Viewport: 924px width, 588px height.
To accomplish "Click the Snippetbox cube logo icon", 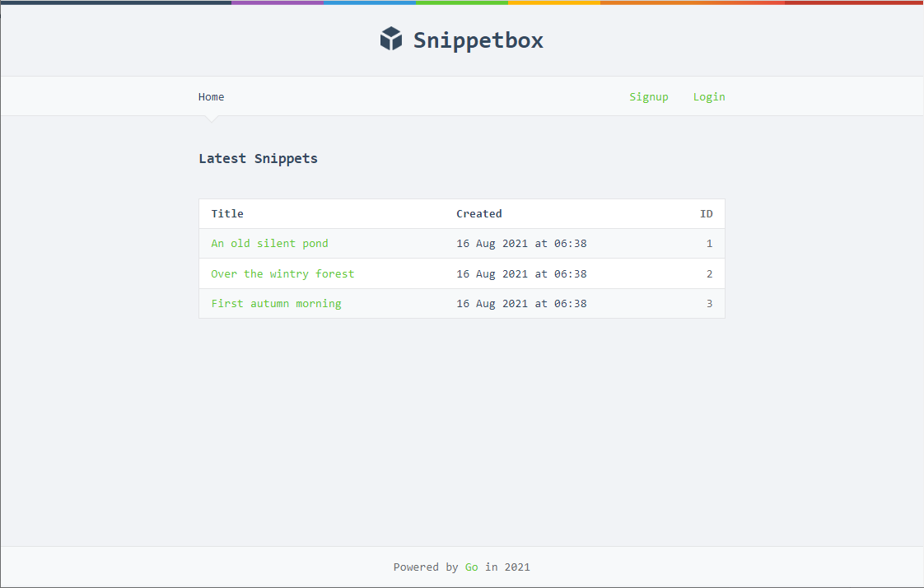I will pos(390,38).
